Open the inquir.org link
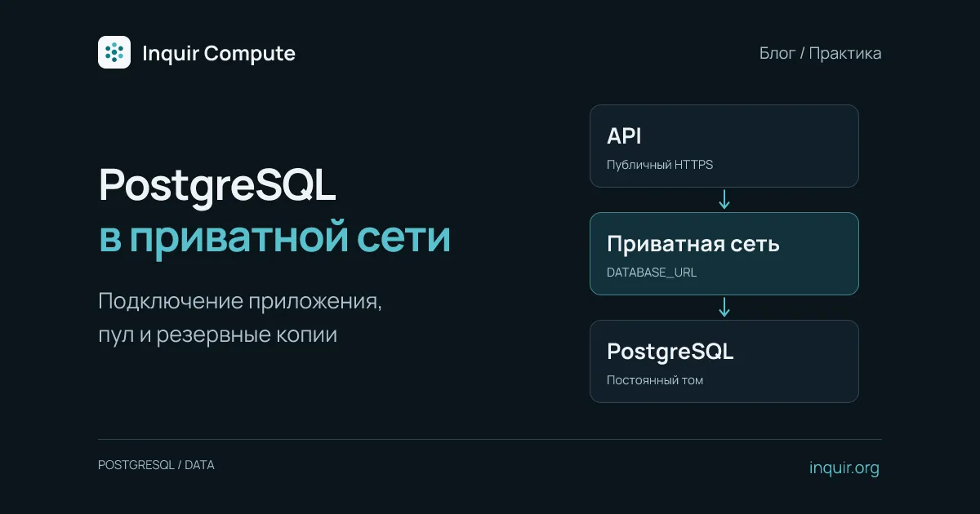This screenshot has height=514, width=980. pos(844,468)
